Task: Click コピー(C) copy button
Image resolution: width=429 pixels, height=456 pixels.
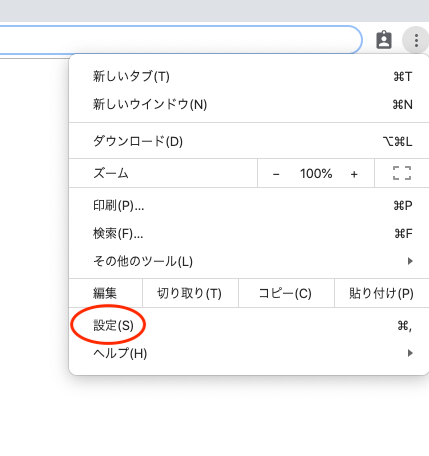Action: tap(286, 293)
